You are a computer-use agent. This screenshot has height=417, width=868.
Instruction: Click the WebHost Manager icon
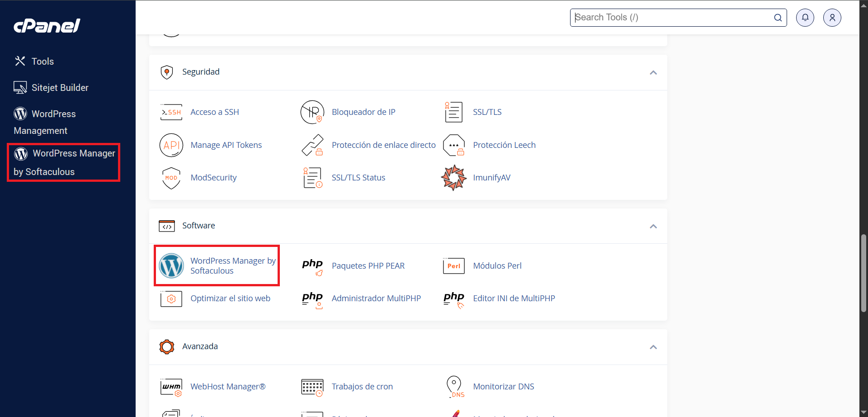pos(171,387)
